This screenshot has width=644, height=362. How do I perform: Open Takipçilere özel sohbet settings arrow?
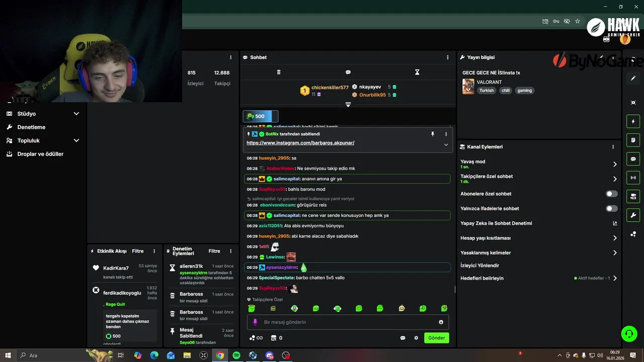point(615,178)
